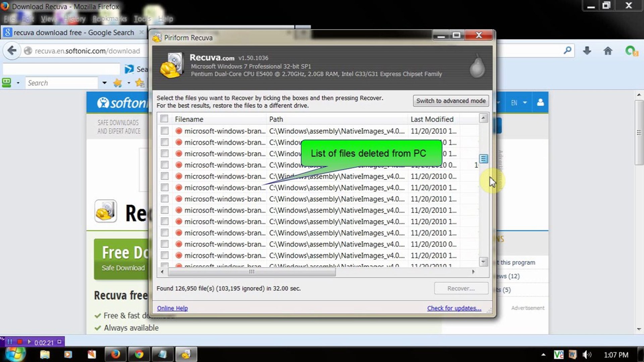Click the file list scroll-down arrow
This screenshot has width=644, height=362.
(483, 262)
